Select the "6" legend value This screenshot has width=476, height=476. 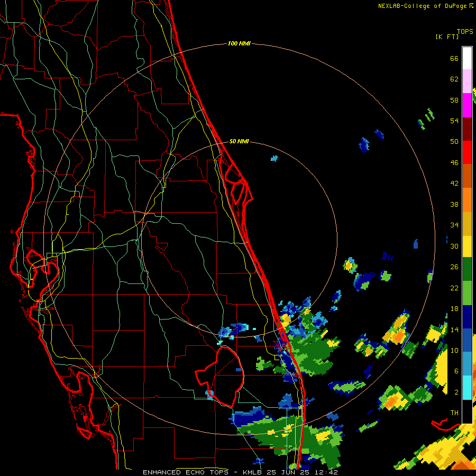coord(456,371)
